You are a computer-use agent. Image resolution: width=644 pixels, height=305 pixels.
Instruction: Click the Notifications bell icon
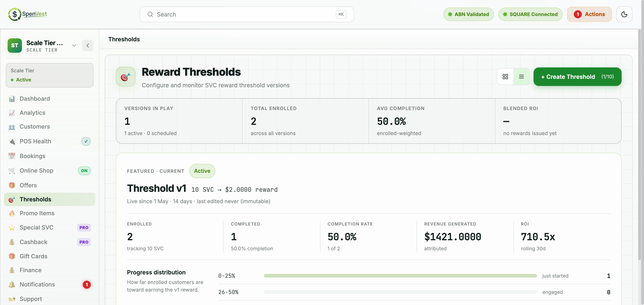pyautogui.click(x=12, y=284)
